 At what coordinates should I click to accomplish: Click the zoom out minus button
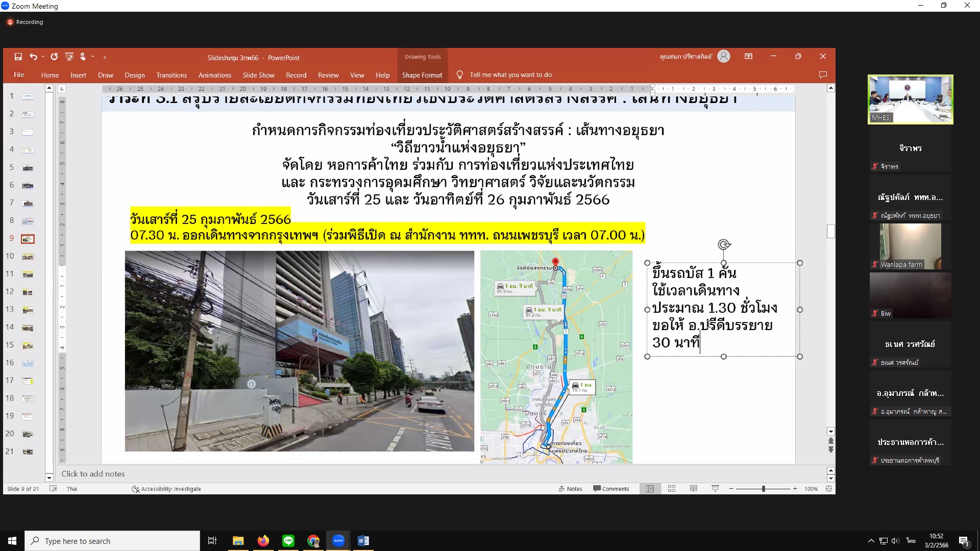click(x=731, y=489)
